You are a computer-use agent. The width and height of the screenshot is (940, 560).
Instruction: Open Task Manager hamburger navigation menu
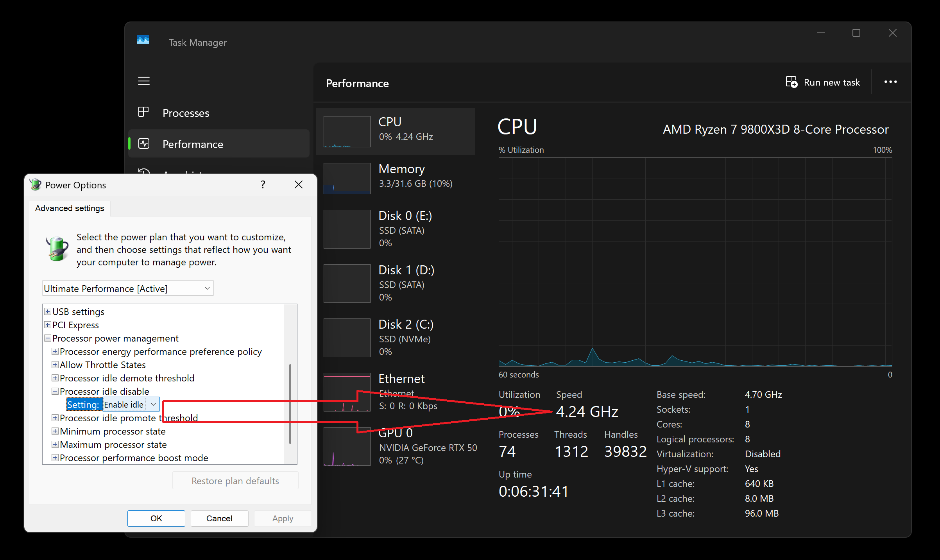pos(144,81)
